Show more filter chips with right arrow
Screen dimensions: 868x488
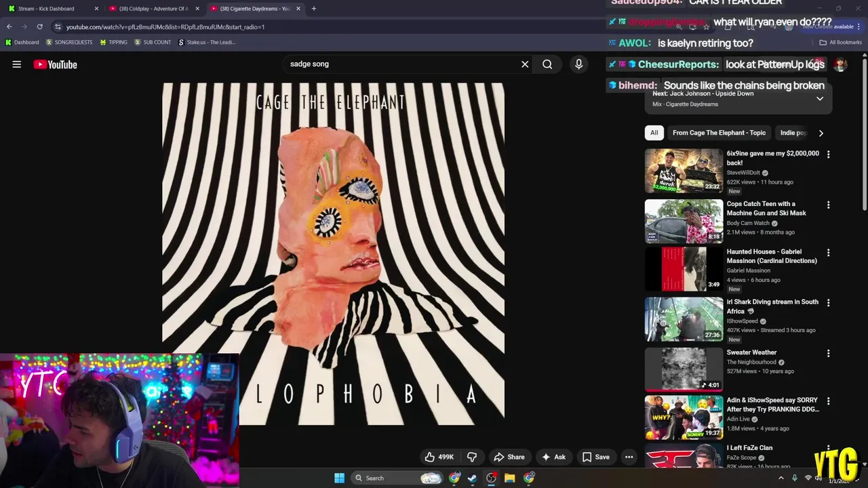[821, 133]
